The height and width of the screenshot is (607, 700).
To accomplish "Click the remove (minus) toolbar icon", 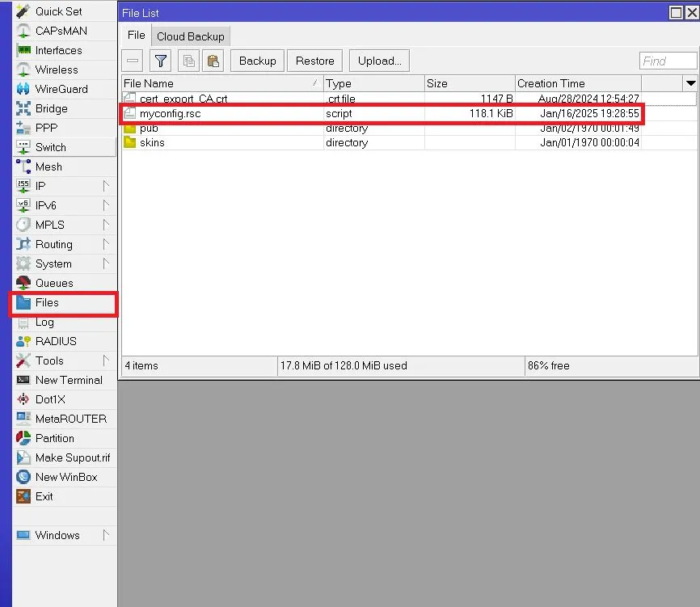I will [133, 61].
